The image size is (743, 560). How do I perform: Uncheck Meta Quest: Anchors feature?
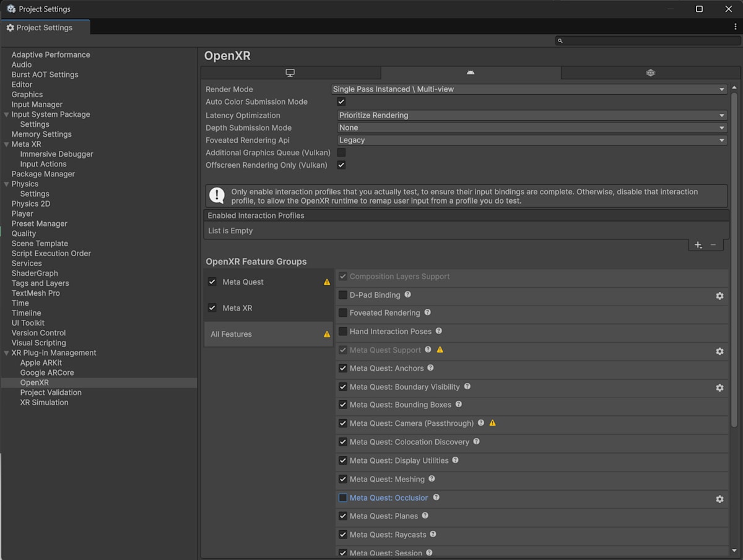[343, 368]
